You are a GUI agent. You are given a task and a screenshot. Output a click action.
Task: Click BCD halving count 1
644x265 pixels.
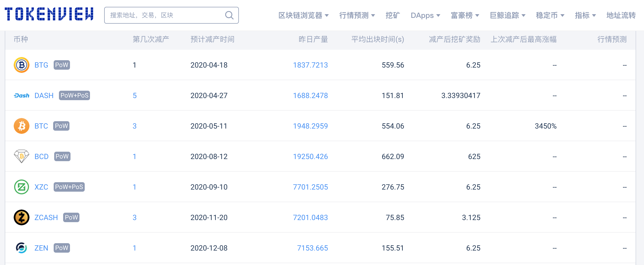pyautogui.click(x=135, y=156)
